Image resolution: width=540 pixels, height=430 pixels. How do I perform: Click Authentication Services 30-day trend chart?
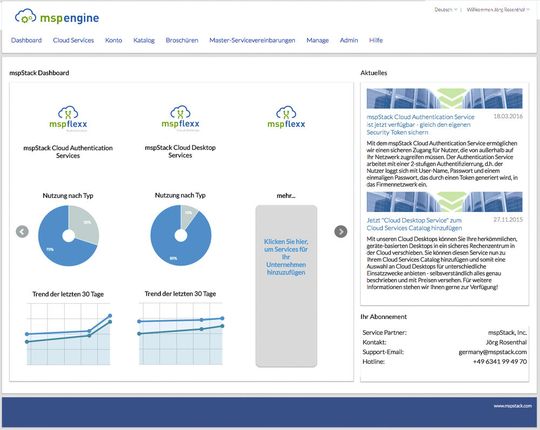click(x=69, y=334)
